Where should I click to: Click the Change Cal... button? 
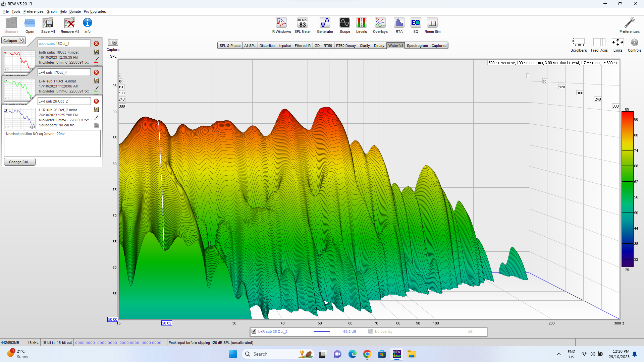[x=19, y=162]
